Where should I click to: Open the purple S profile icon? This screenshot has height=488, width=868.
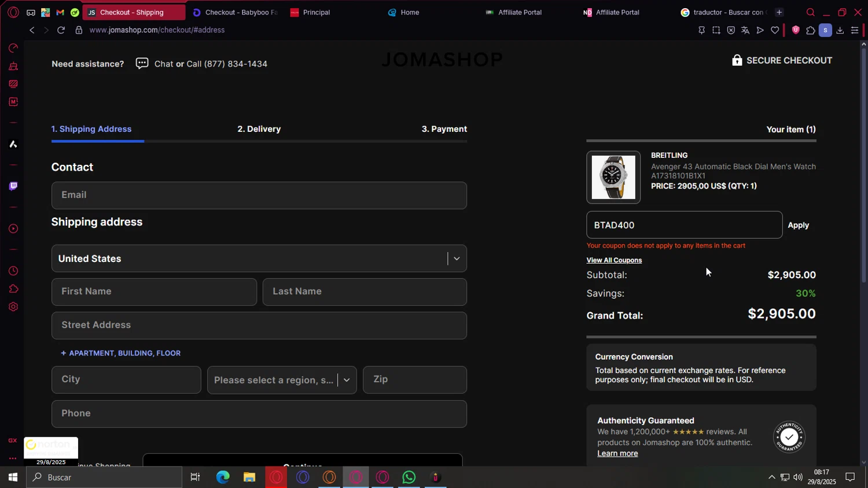826,30
